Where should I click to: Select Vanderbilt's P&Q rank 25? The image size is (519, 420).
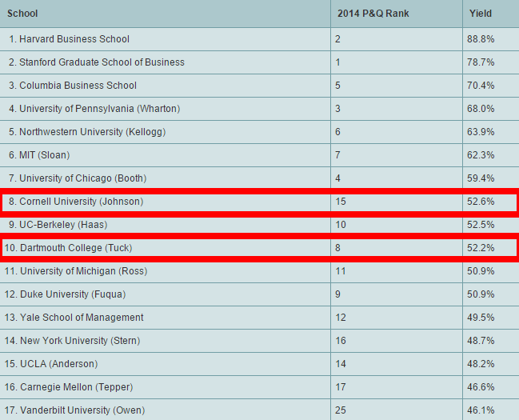click(x=341, y=410)
